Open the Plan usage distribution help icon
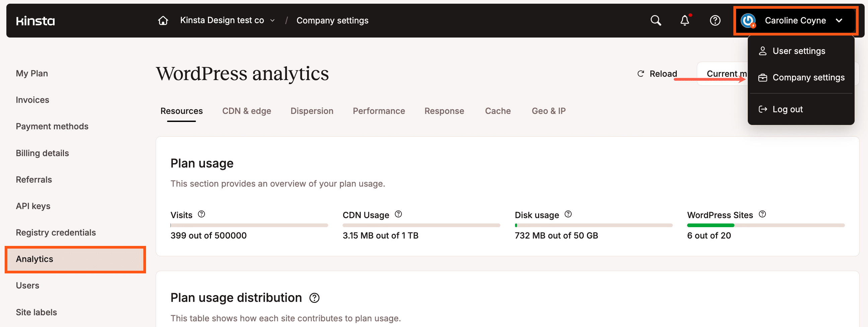This screenshot has width=868, height=327. tap(315, 298)
